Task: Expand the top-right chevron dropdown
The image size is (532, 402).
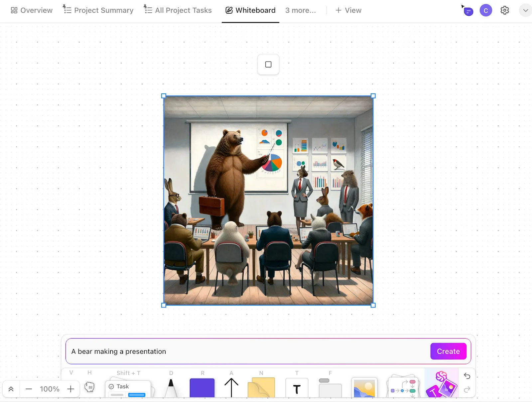Action: (525, 10)
